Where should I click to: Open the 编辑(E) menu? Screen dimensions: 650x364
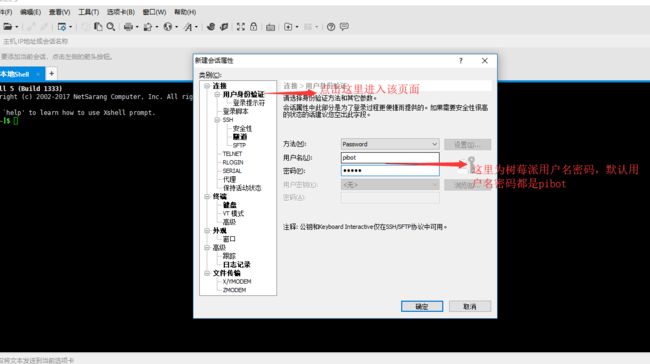click(x=30, y=12)
